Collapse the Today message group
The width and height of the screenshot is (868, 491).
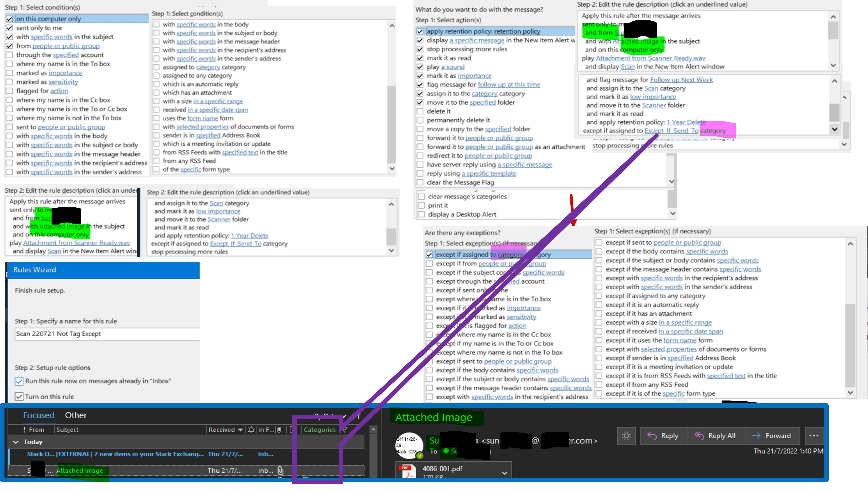(x=16, y=442)
